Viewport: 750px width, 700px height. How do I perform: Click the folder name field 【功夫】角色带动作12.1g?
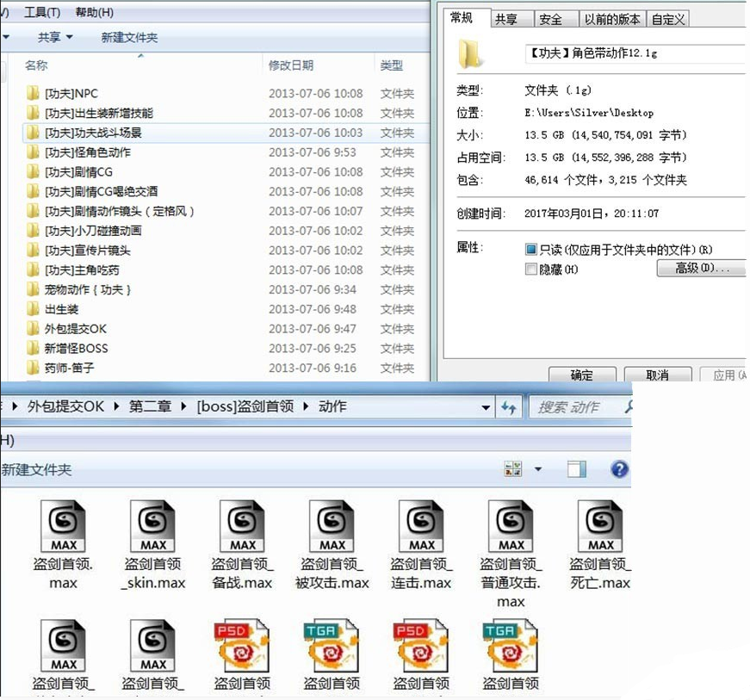coord(635,53)
